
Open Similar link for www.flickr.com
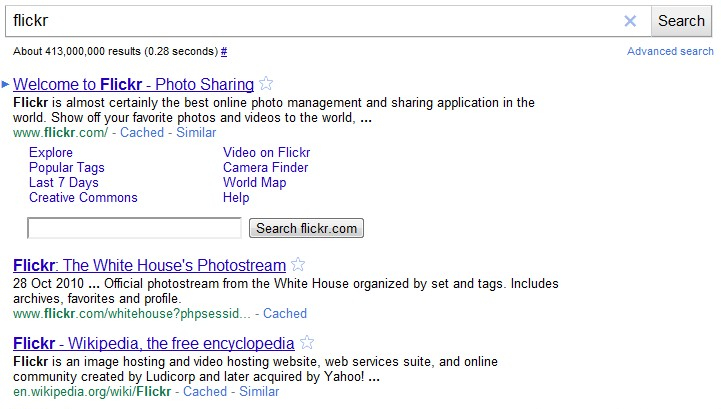(196, 132)
